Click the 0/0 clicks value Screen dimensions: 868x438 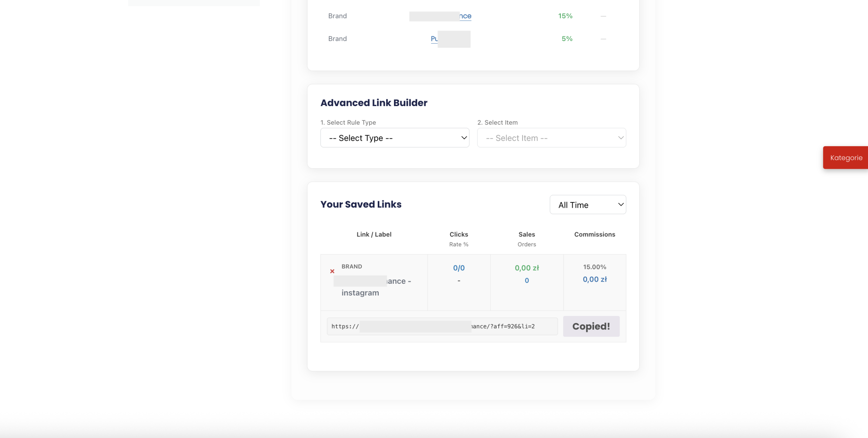click(459, 268)
